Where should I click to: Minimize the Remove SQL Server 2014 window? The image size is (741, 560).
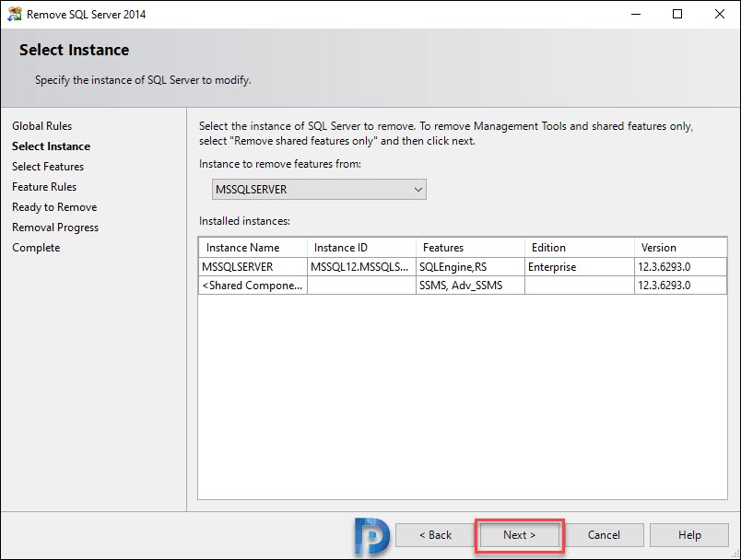(x=636, y=14)
